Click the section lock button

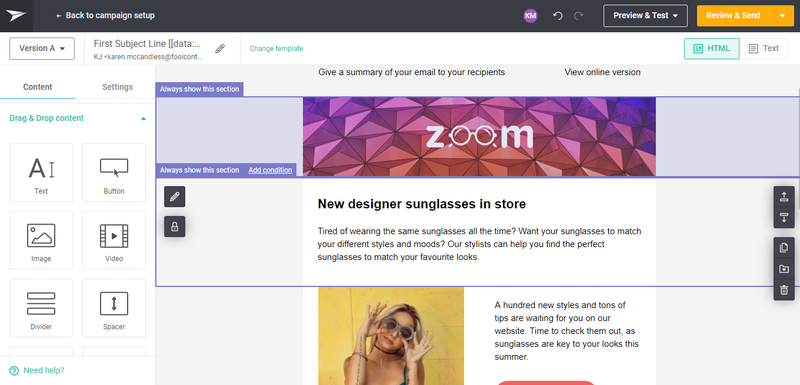point(174,226)
